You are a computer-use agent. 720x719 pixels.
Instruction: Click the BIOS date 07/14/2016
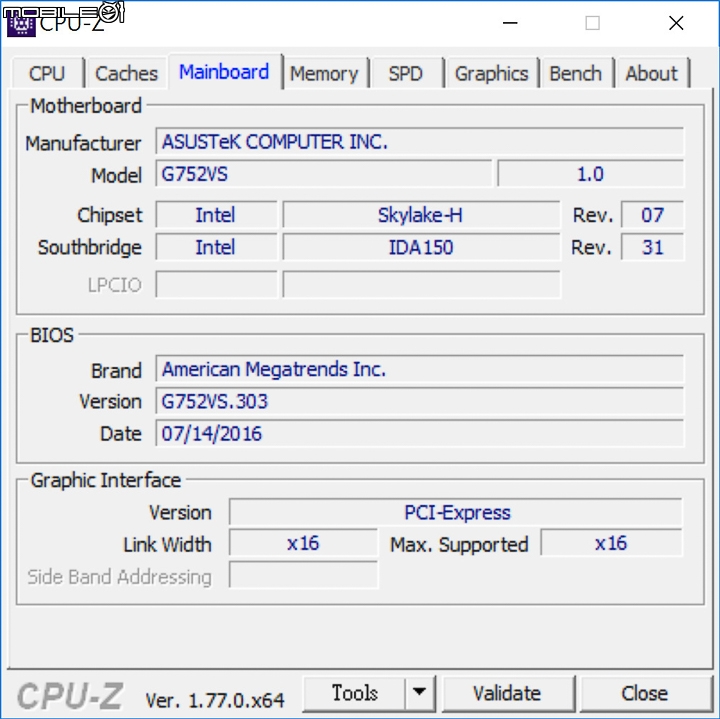click(x=419, y=433)
